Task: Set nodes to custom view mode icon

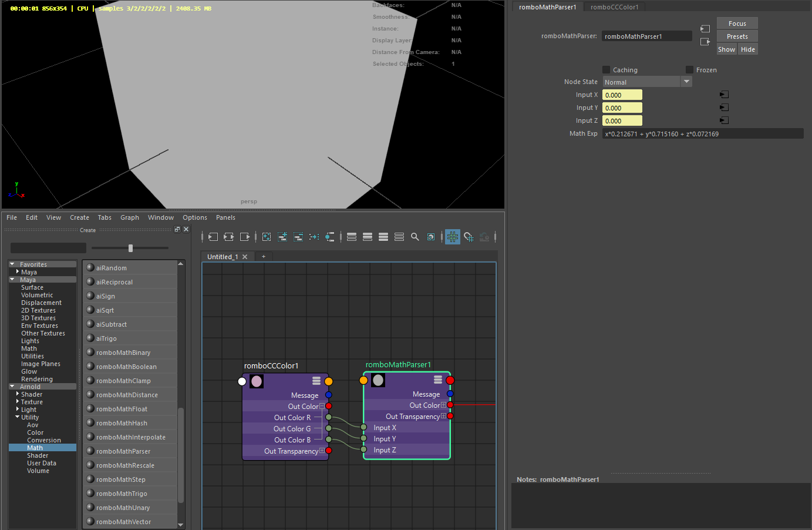Action: pos(399,237)
